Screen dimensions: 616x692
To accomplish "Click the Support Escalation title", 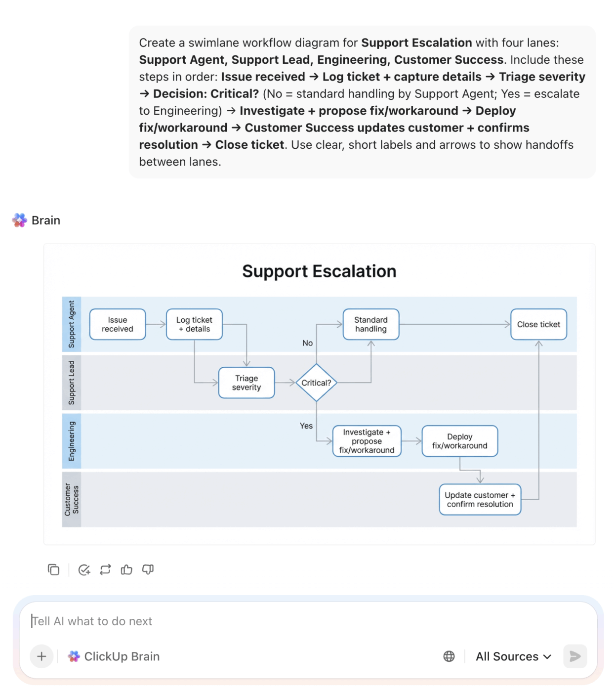I will pos(319,271).
